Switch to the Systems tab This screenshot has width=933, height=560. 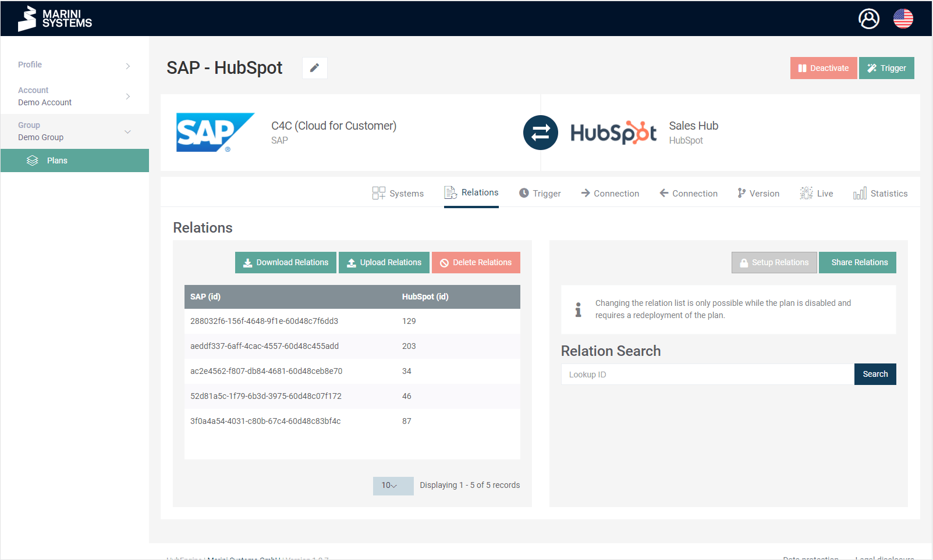coord(398,193)
